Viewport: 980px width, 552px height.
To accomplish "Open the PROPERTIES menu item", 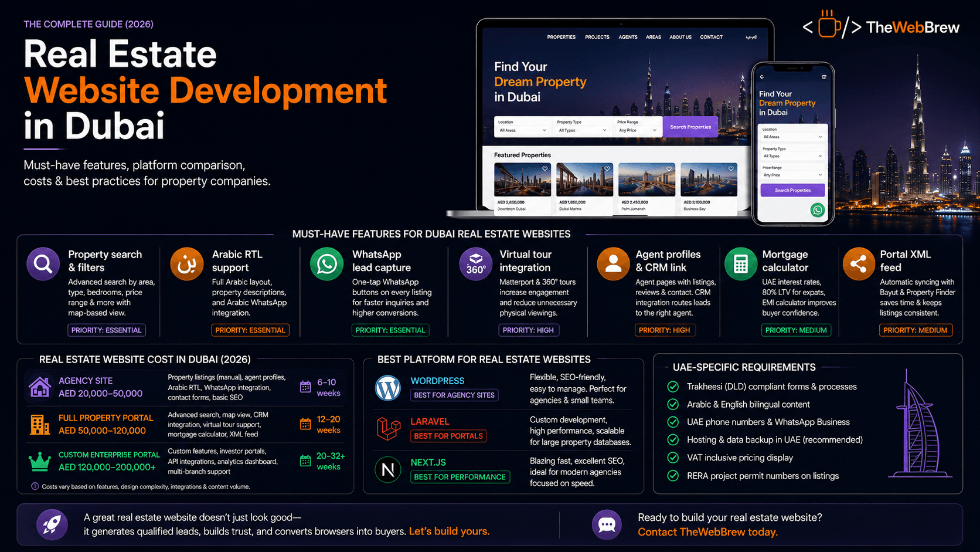I will 562,37.
